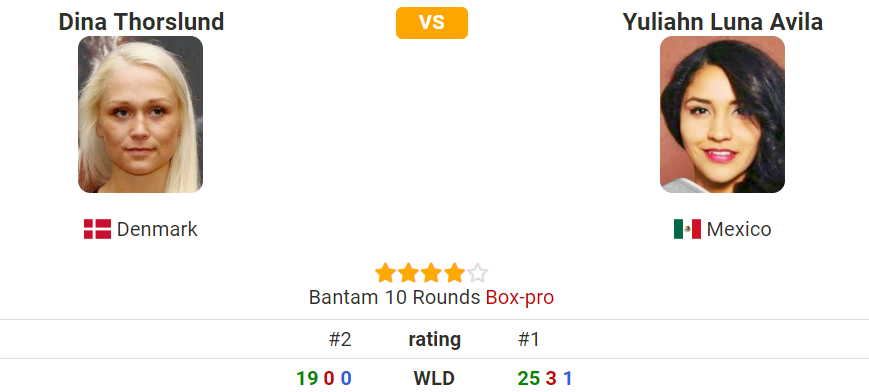Click the Dina Thorslund name heading

click(141, 22)
